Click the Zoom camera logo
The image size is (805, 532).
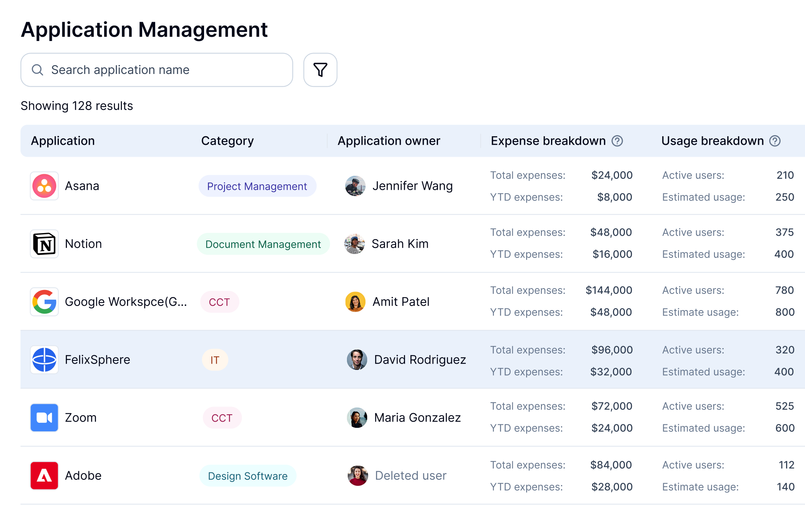[44, 417]
